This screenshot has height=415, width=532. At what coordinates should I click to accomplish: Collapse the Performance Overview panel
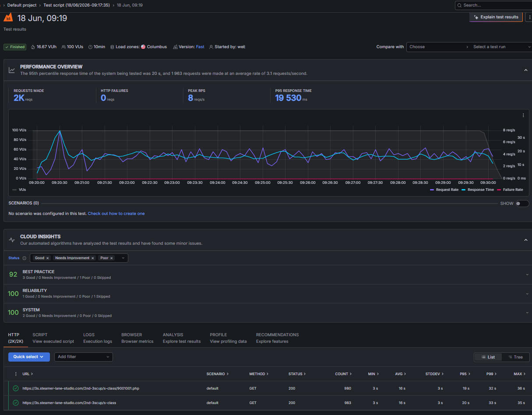pos(525,70)
